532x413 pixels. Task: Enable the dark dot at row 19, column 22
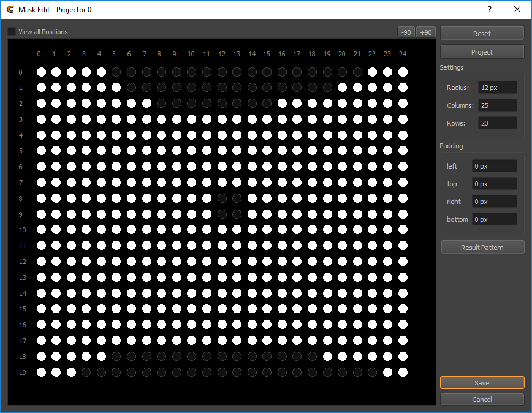(372, 373)
